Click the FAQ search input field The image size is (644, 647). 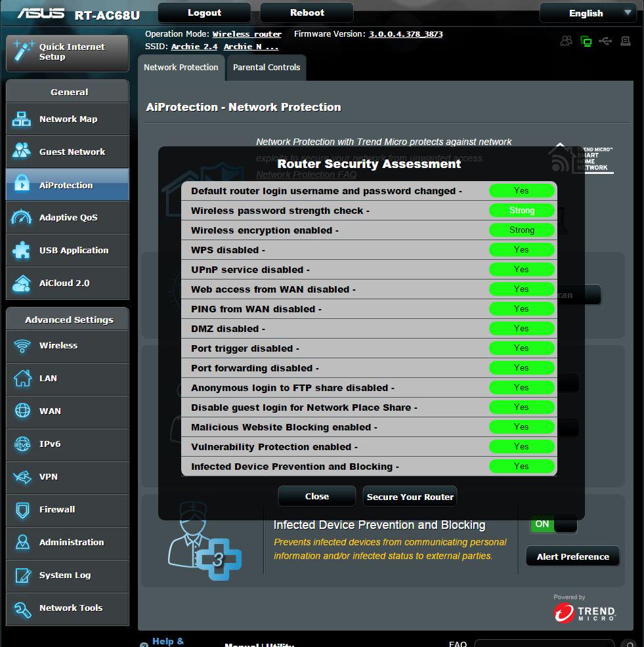[544, 644]
